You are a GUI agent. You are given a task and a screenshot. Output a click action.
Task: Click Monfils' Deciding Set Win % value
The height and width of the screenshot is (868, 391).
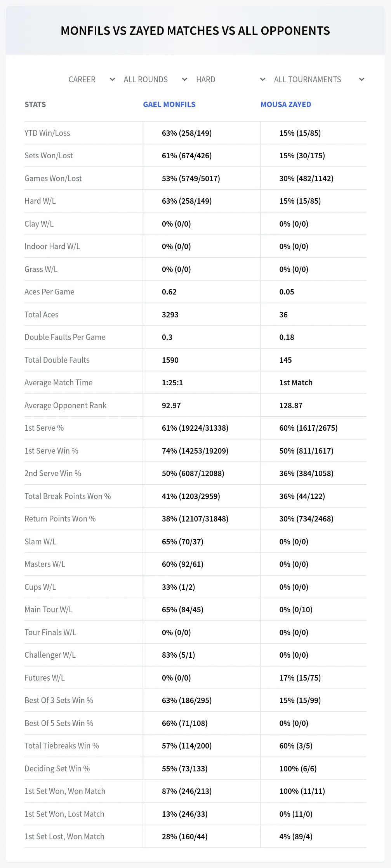point(185,769)
